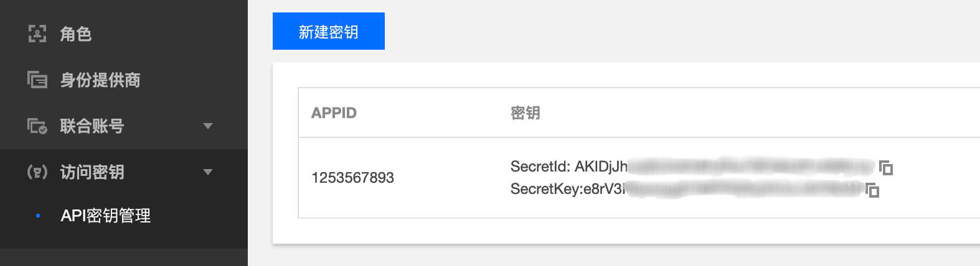The width and height of the screenshot is (980, 266).
Task: Select the 访问密钥 menu label
Action: (x=92, y=172)
